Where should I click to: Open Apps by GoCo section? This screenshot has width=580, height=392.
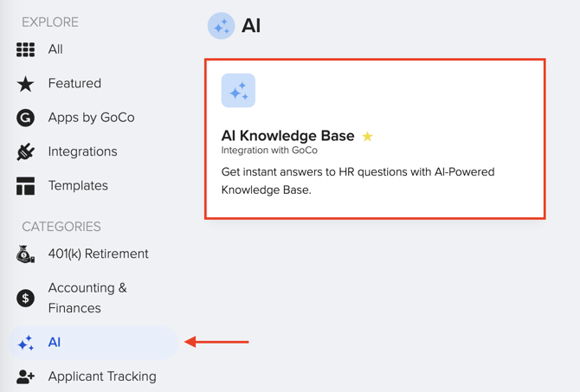pos(91,118)
